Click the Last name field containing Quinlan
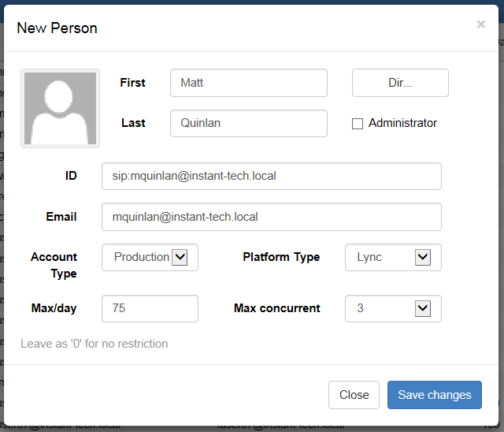The height and width of the screenshot is (432, 504). tap(248, 123)
